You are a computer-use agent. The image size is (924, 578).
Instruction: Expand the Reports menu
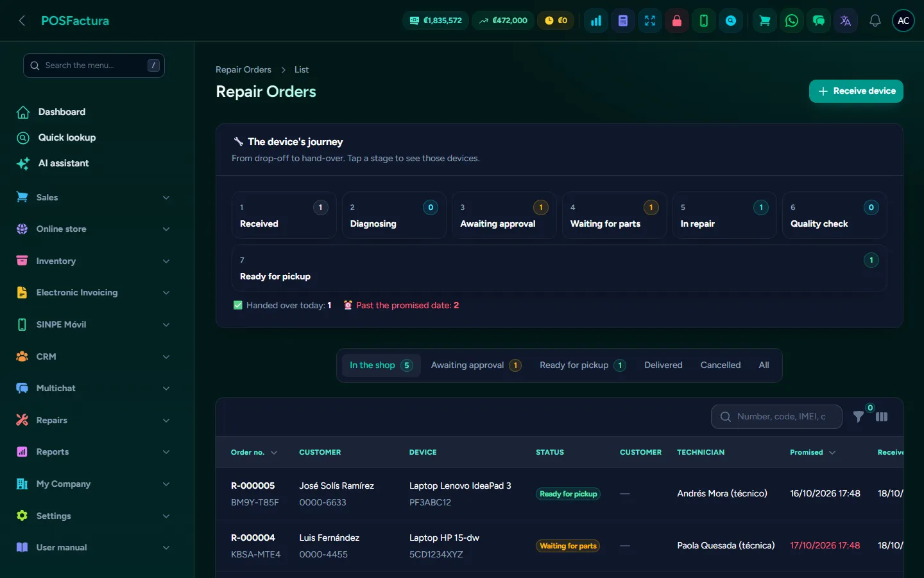pyautogui.click(x=93, y=451)
